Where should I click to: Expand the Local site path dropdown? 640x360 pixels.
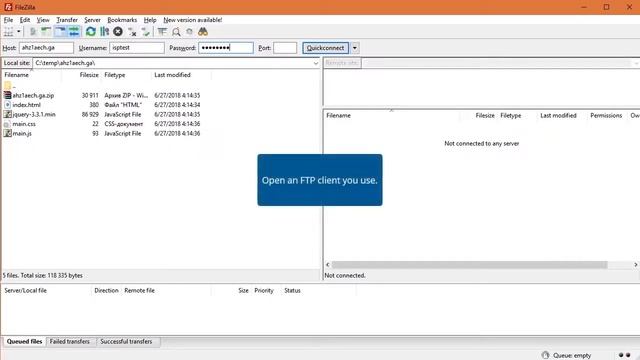click(316, 63)
